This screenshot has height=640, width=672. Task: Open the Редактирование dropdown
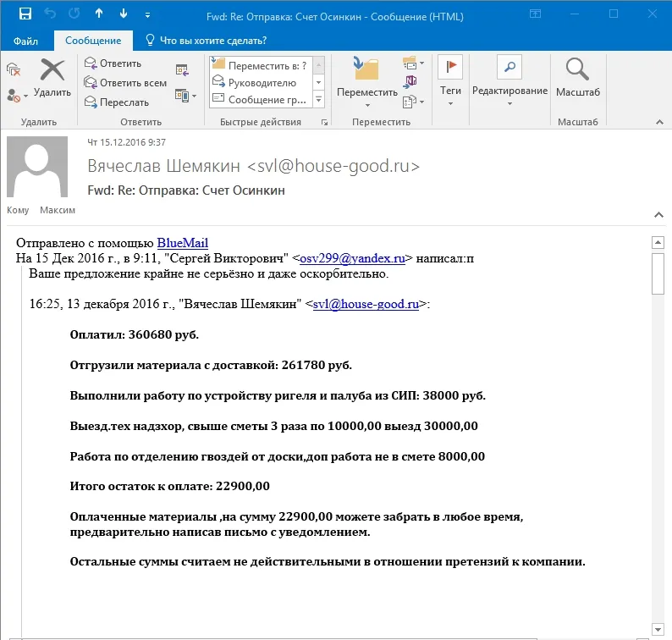[510, 81]
